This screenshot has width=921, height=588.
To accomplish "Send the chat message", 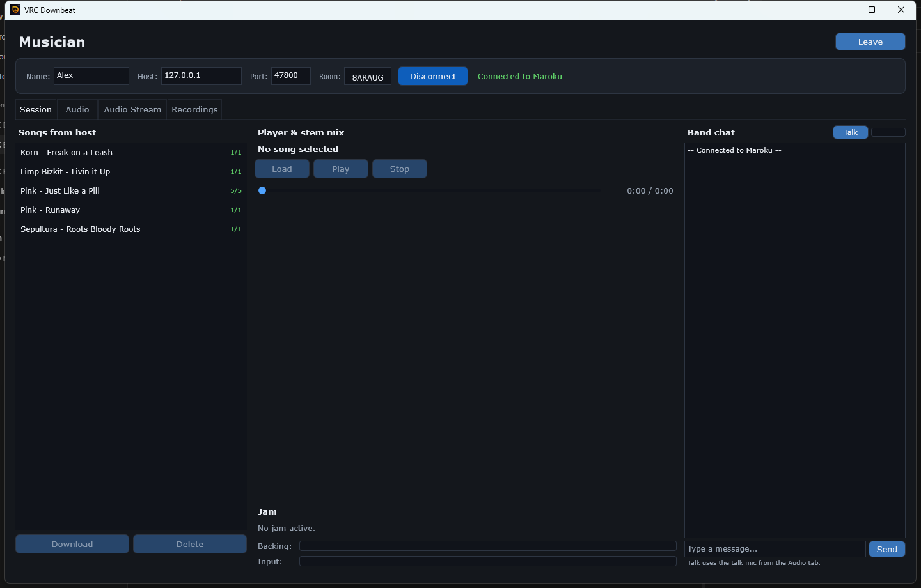I will (887, 549).
